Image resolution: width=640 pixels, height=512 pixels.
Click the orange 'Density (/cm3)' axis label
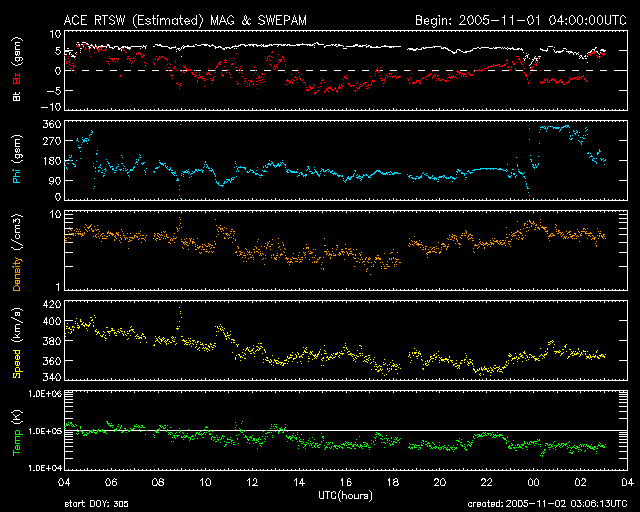point(17,252)
